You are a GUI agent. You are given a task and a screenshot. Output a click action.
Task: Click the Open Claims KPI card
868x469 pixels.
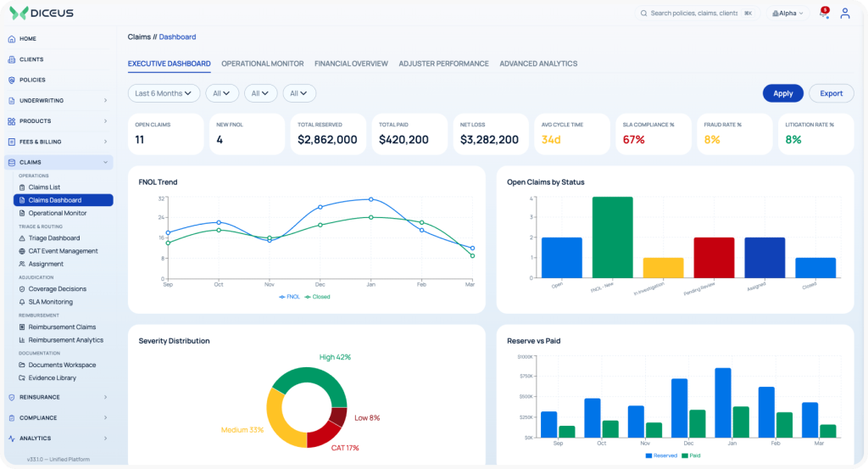point(165,134)
